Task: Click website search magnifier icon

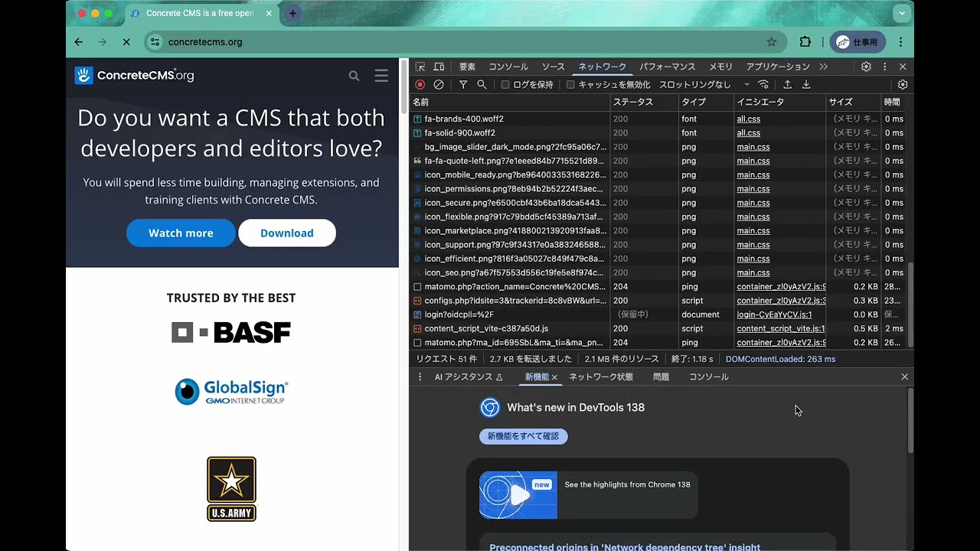Action: (354, 76)
